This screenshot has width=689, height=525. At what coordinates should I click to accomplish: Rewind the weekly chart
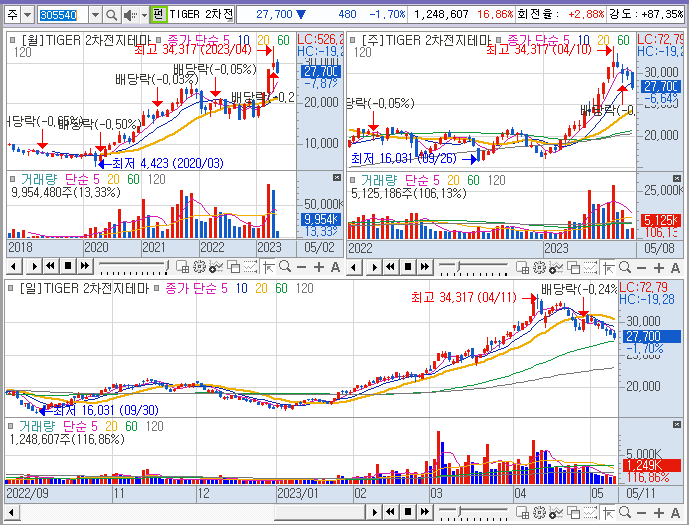click(x=391, y=267)
